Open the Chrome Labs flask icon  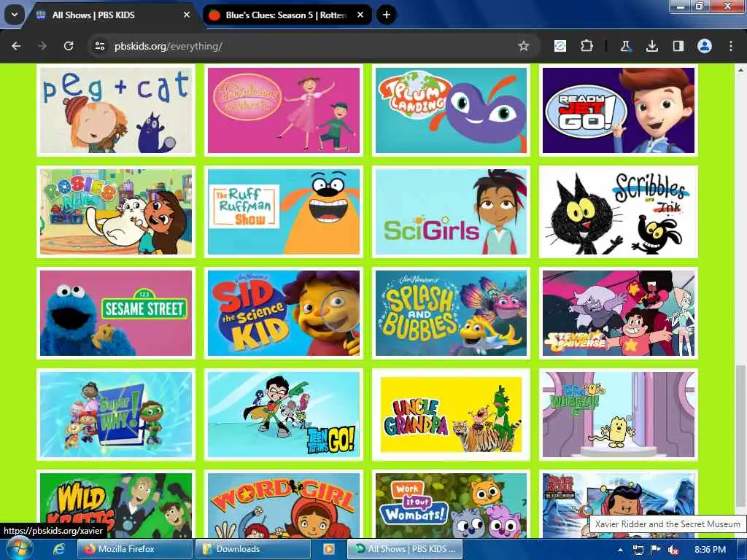tap(625, 46)
